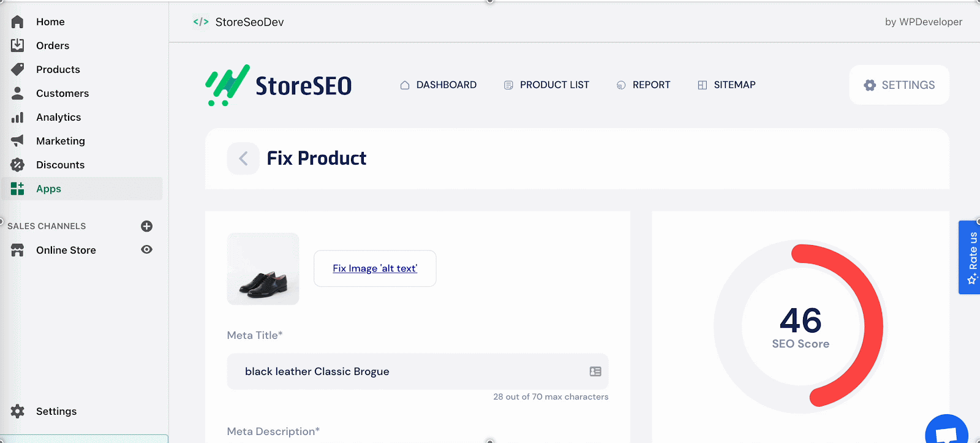Click the Discounts badge icon
This screenshot has width=980, height=443.
17,165
